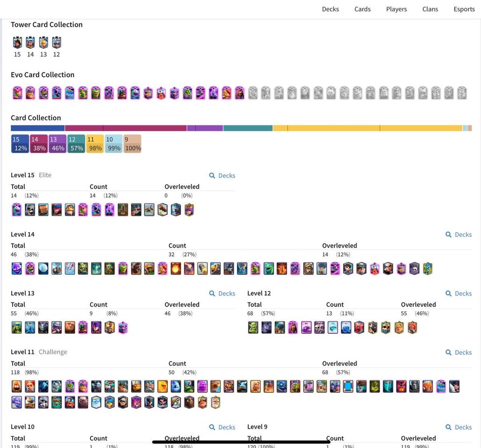Image resolution: width=481 pixels, height=448 pixels.
Task: Open the Rage spell card under Level 12
Action: [306, 328]
